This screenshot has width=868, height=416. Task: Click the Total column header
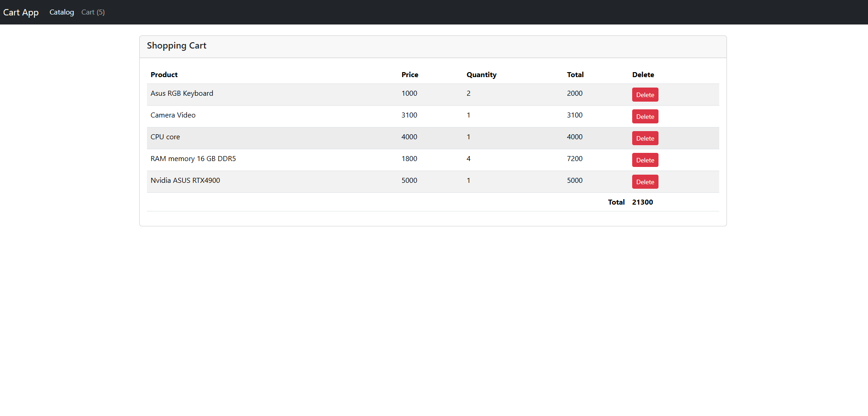point(575,75)
